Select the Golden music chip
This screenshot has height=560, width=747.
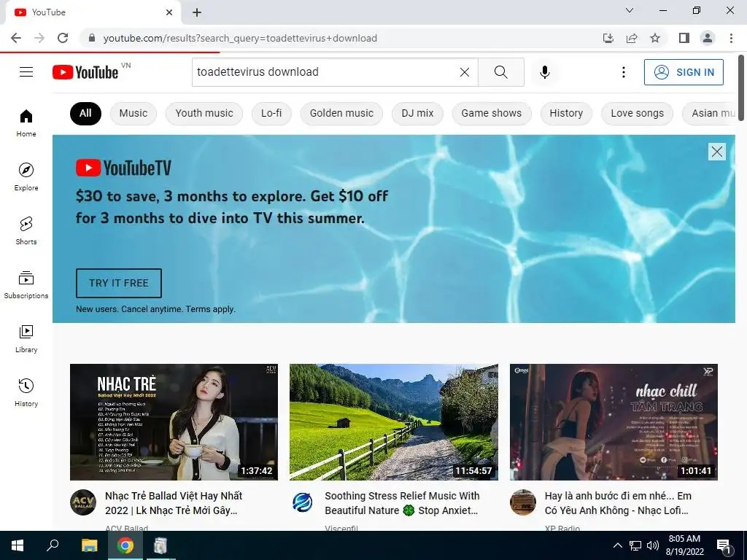pos(341,113)
